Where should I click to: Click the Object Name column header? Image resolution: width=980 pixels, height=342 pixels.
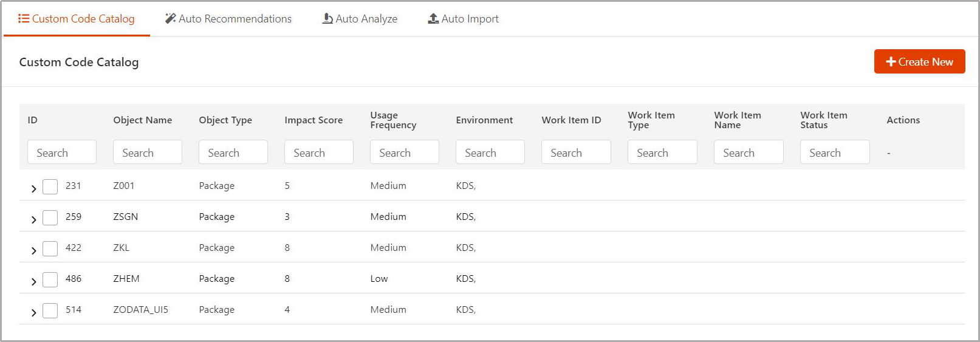(x=143, y=120)
